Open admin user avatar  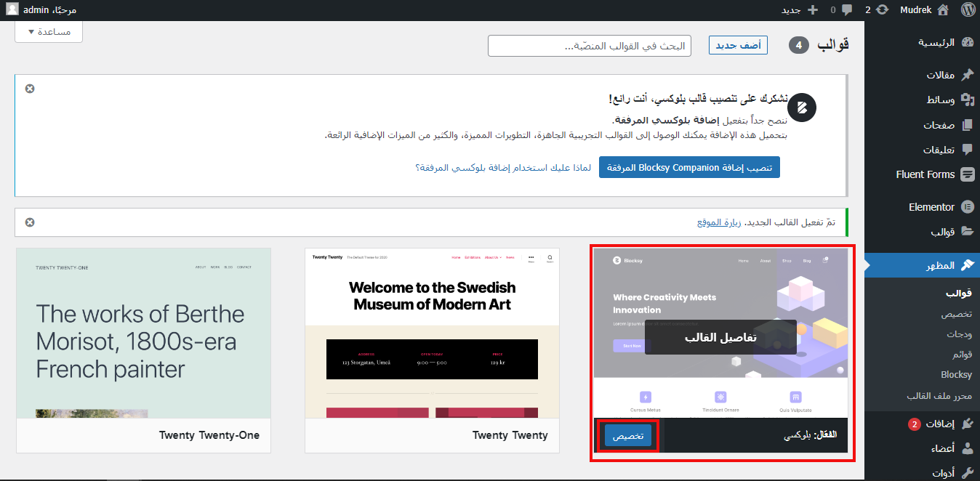click(12, 9)
